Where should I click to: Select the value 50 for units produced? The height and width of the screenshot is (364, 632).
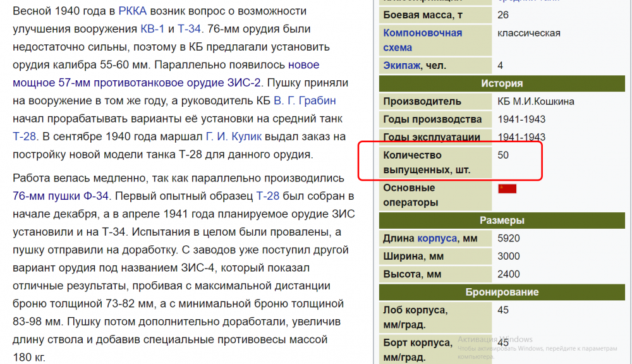503,155
